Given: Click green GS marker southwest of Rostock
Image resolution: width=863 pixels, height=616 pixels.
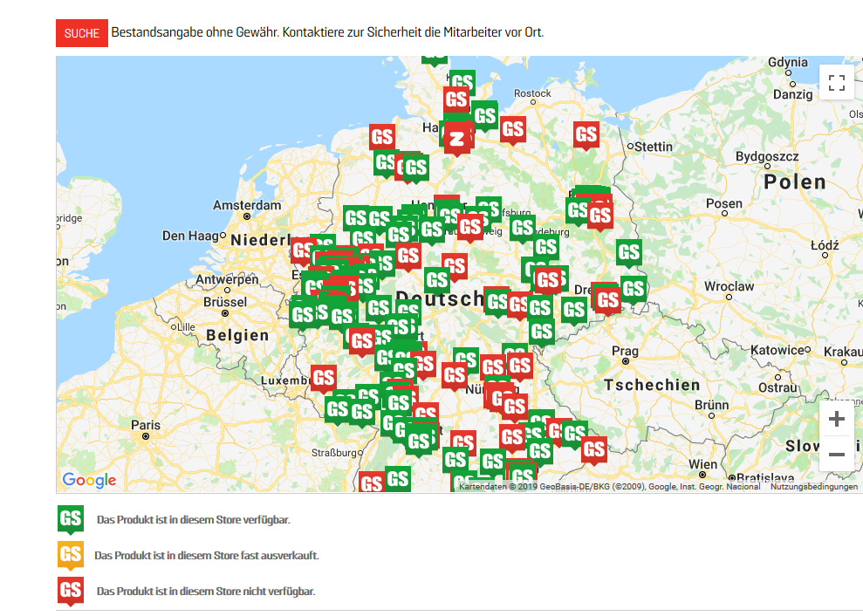Looking at the screenshot, I should (x=484, y=114).
